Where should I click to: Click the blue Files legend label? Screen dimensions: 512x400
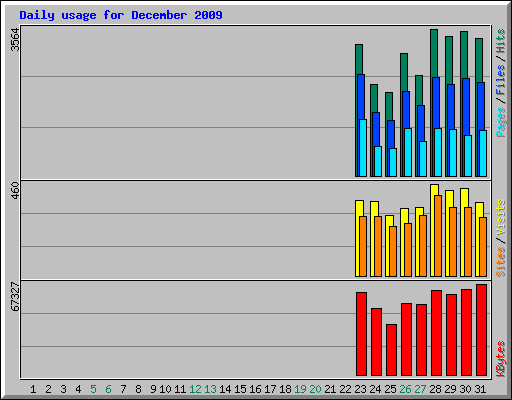[x=501, y=80]
